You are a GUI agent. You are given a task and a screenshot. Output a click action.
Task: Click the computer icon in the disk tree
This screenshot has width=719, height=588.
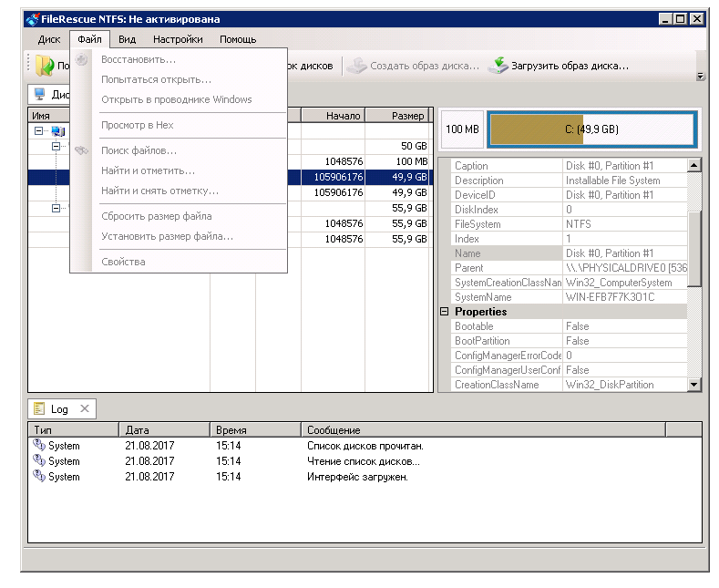coord(57,131)
